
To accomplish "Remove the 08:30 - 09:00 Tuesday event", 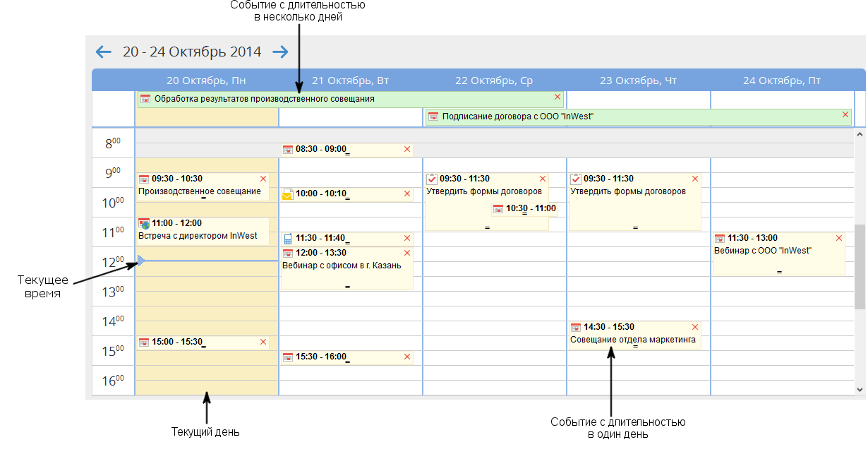I will 407,149.
